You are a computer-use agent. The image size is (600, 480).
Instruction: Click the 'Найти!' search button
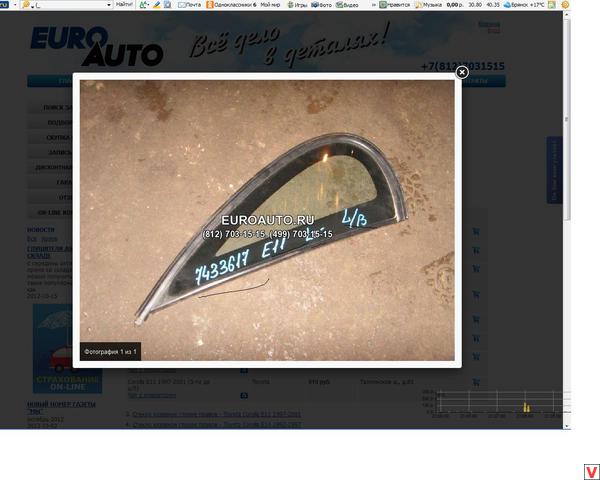point(124,5)
